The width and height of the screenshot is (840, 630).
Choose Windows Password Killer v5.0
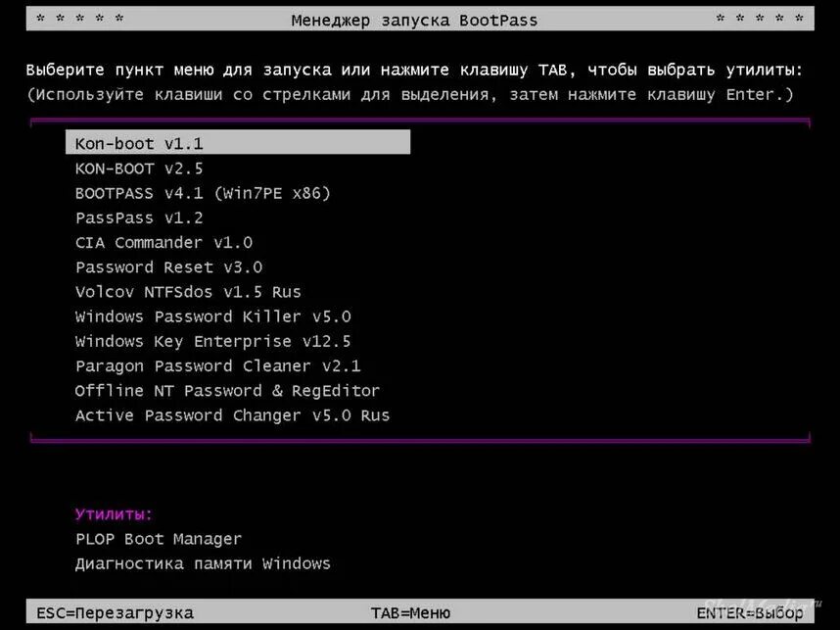tap(213, 316)
